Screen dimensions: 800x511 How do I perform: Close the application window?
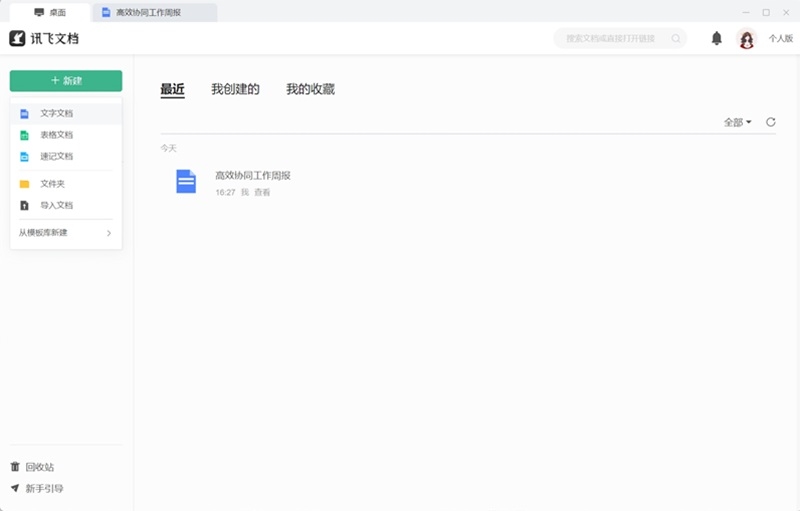point(786,12)
